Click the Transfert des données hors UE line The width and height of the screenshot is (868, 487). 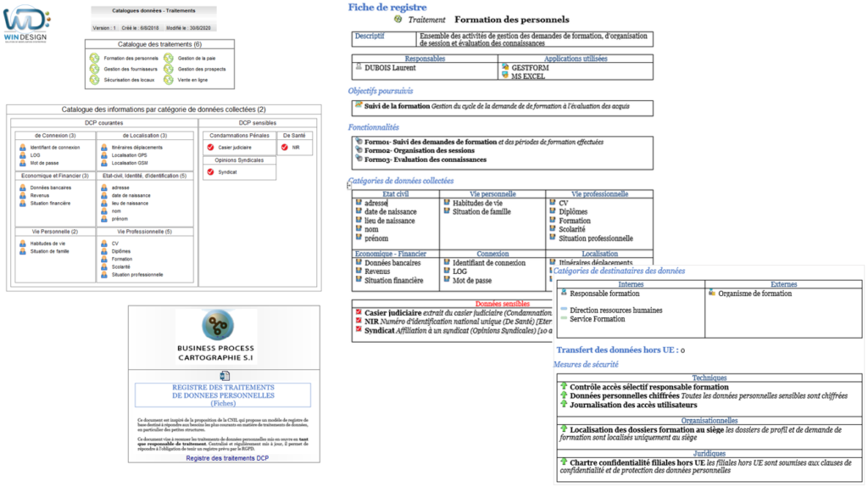(620, 350)
